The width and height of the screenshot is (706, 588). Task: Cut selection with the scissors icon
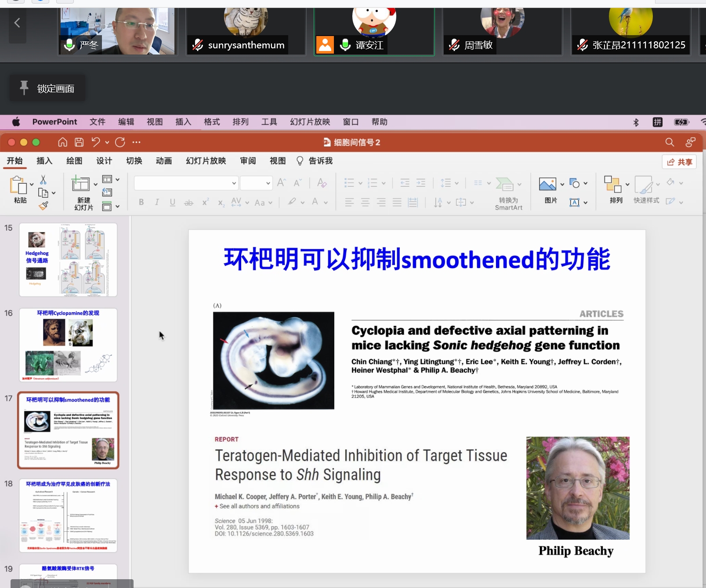(x=43, y=180)
